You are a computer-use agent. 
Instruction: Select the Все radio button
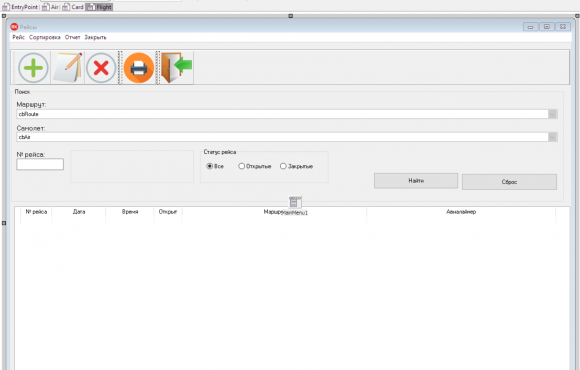point(209,166)
